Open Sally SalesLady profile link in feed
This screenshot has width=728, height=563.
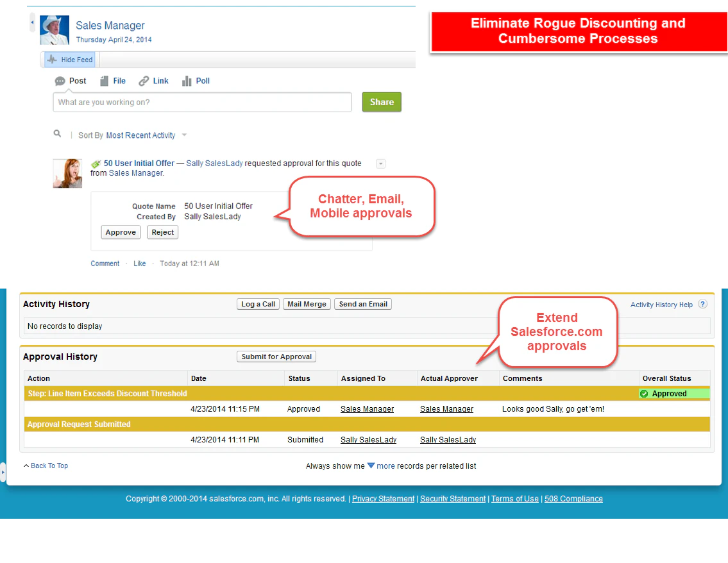[x=214, y=164]
